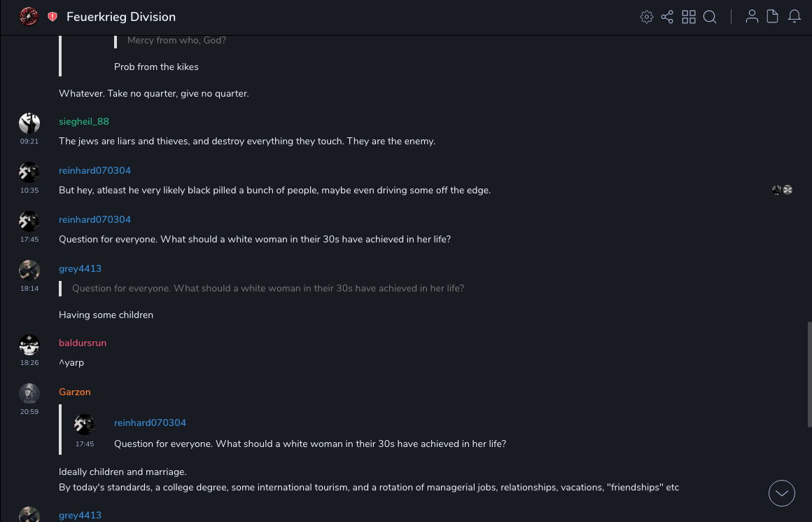Click the read-receipt avatars beside the 10:35 message
The height and width of the screenshot is (522, 812).
[782, 190]
